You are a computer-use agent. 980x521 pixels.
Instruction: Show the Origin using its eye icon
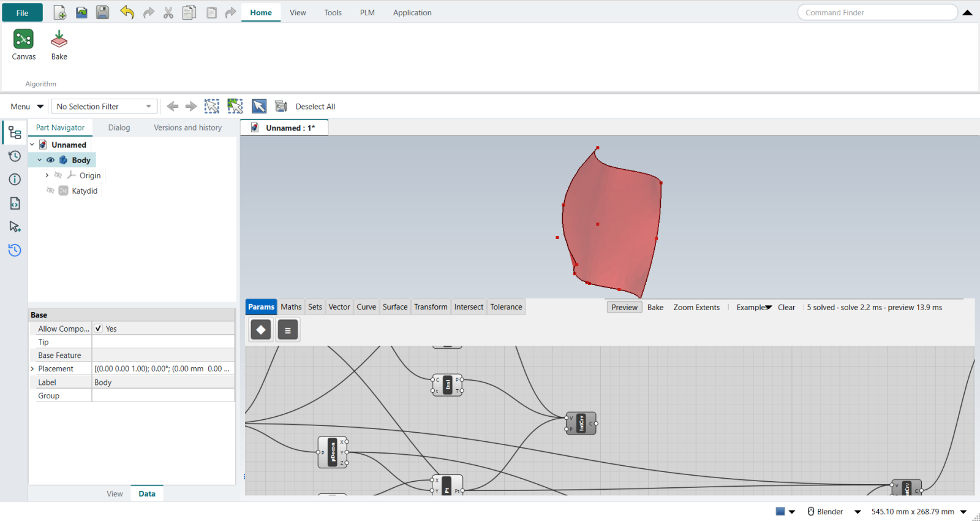point(58,175)
